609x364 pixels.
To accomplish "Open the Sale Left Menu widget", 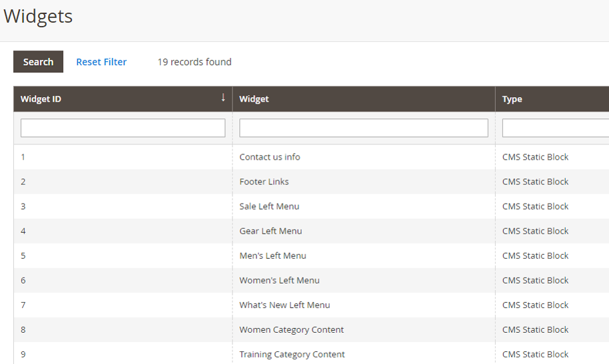I will 269,206.
